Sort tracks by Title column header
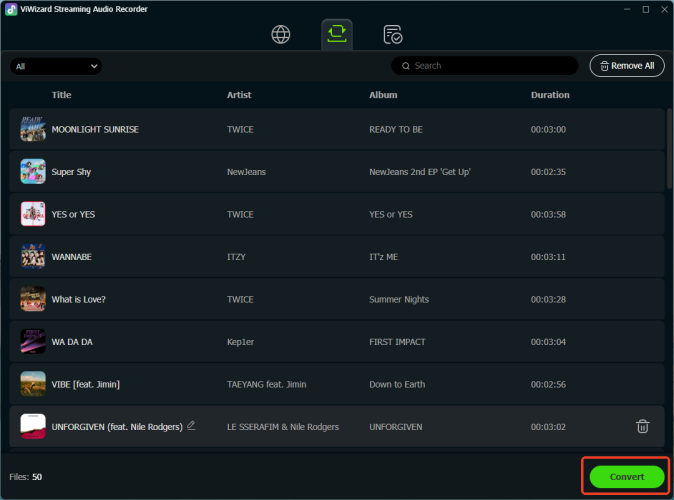This screenshot has width=674, height=500. (x=62, y=95)
